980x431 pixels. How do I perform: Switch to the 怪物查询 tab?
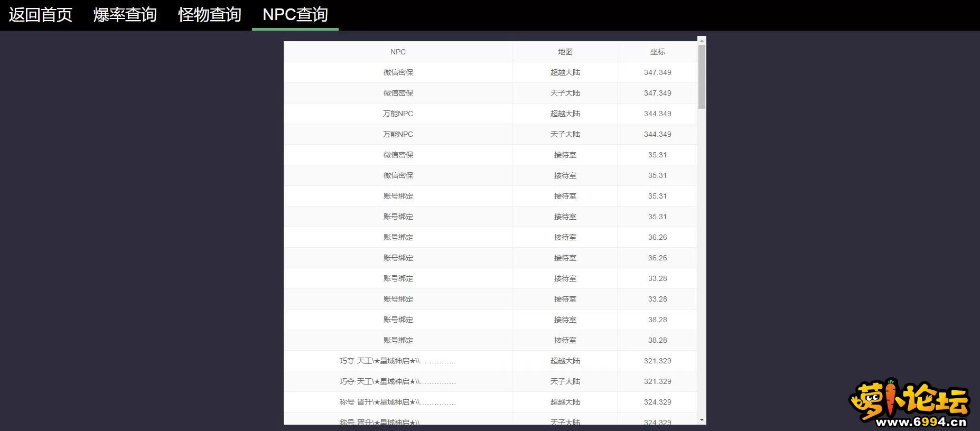(210, 15)
